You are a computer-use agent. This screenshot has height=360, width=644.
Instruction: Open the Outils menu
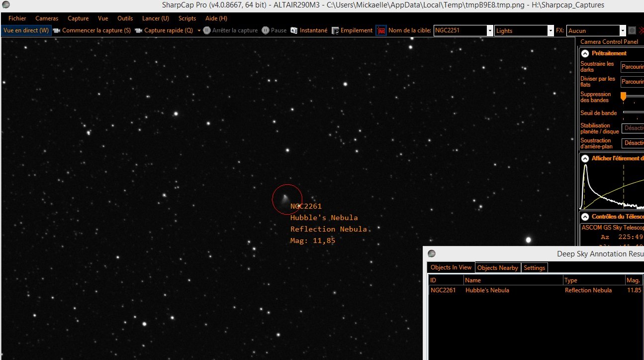pos(125,18)
